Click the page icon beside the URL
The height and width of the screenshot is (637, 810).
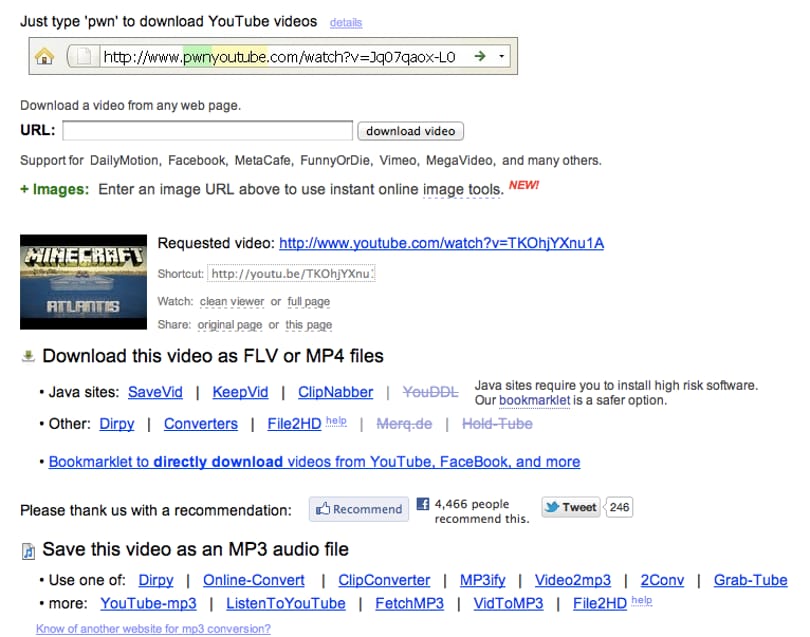coord(83,56)
